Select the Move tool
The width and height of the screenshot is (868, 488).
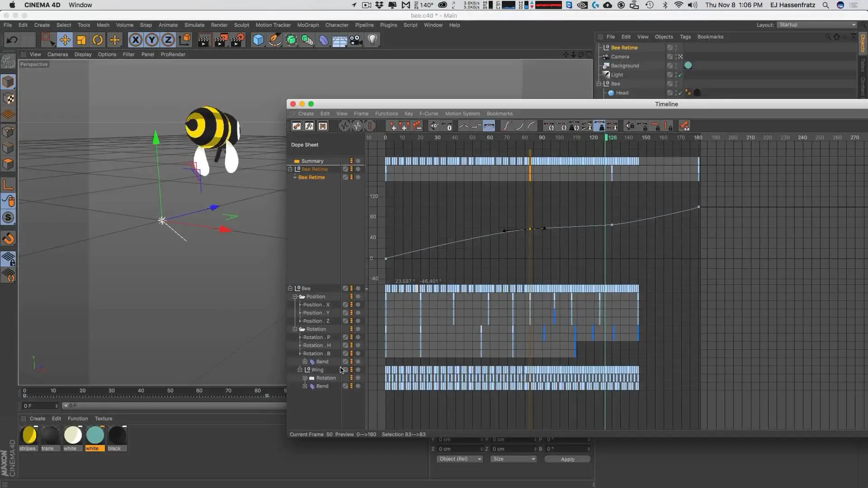(65, 40)
